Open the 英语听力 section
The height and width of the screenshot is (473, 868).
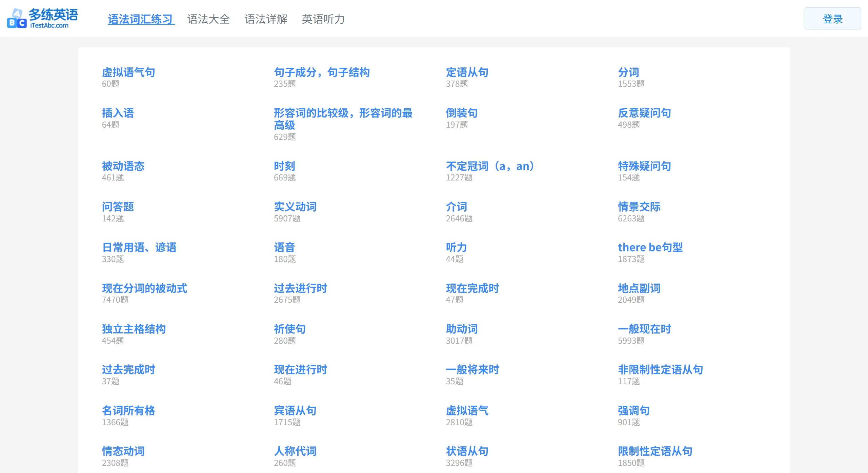click(323, 19)
